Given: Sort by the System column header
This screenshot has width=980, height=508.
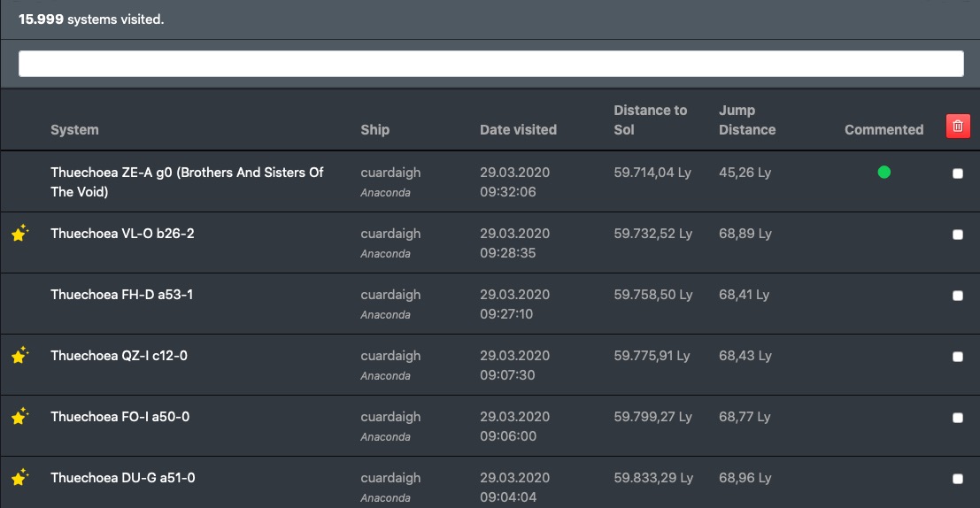Looking at the screenshot, I should click(74, 130).
